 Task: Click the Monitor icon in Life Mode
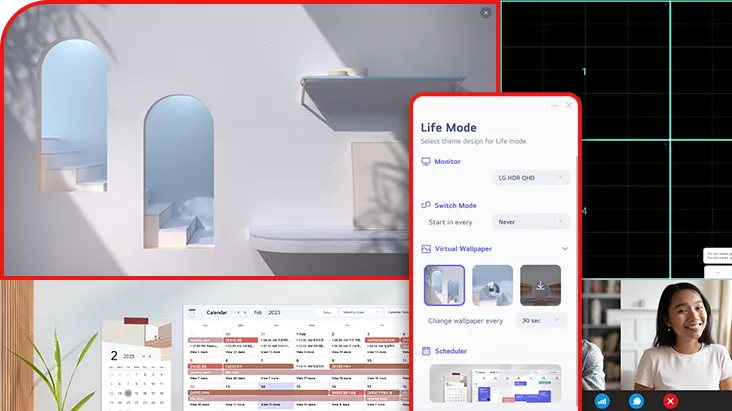426,161
